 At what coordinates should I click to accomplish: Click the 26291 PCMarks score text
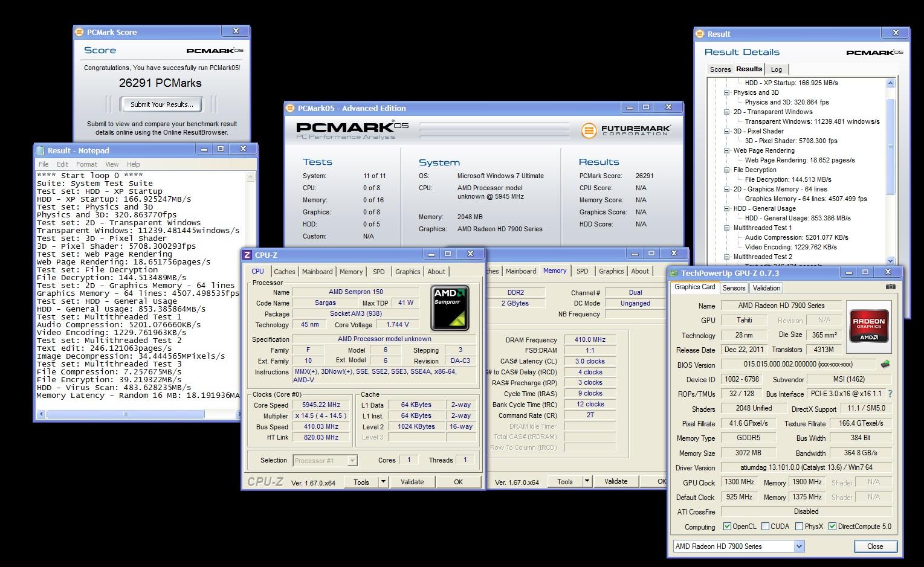160,83
